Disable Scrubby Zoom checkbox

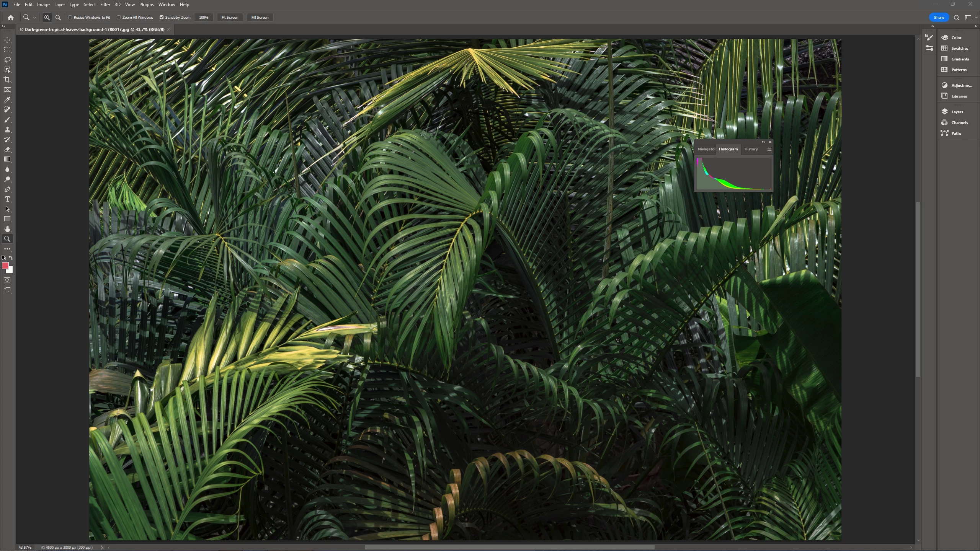[x=162, y=17]
